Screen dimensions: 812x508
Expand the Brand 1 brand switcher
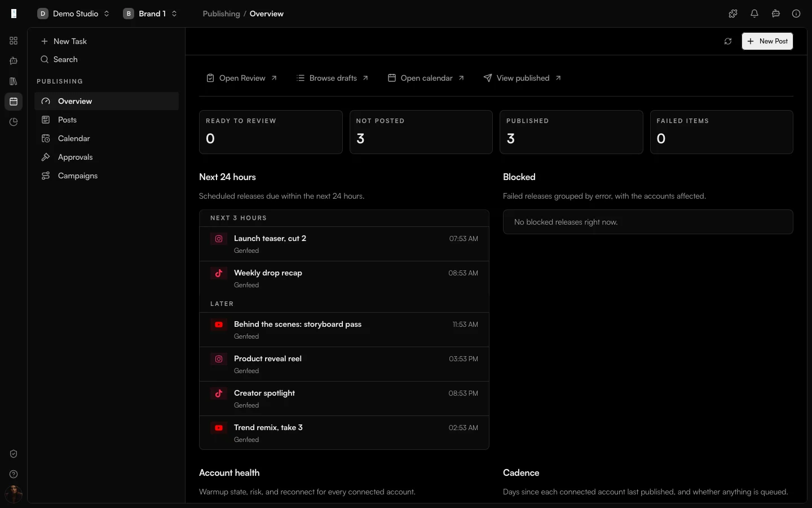point(151,14)
